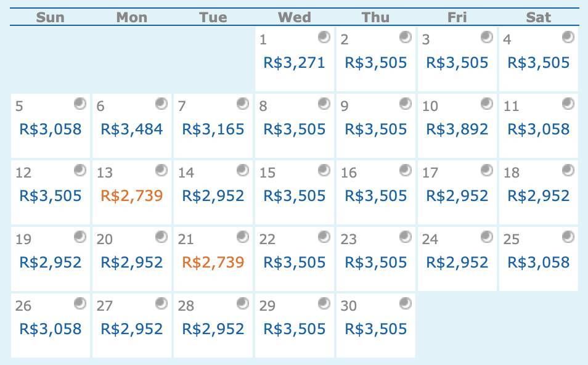Select the day 16 calendar cell
The height and width of the screenshot is (365, 588).
coord(376,192)
